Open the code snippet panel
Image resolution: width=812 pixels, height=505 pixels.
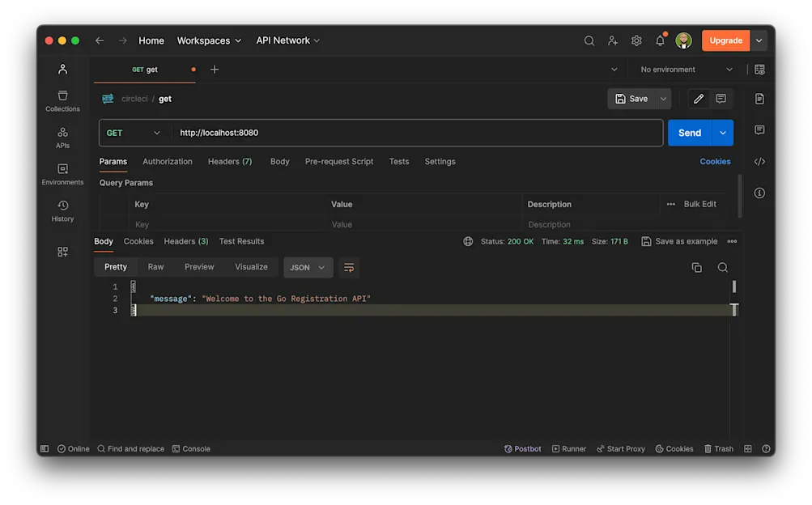(x=759, y=161)
